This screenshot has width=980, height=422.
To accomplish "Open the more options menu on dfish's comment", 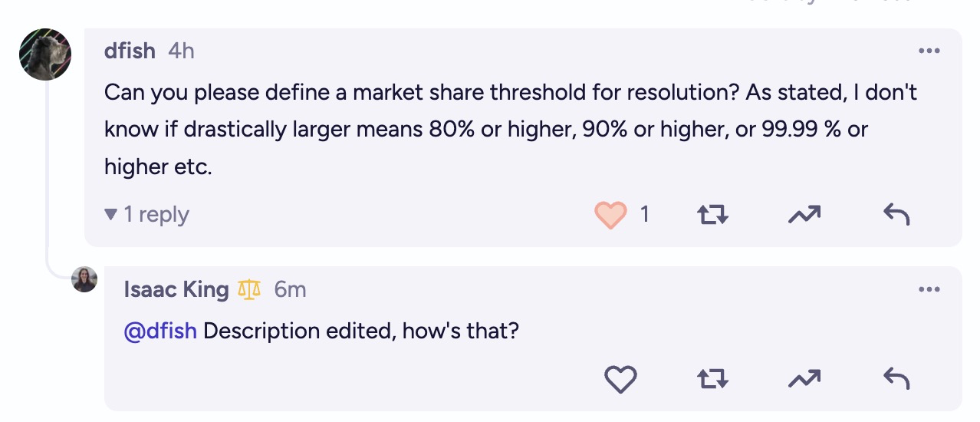I will coord(929,51).
